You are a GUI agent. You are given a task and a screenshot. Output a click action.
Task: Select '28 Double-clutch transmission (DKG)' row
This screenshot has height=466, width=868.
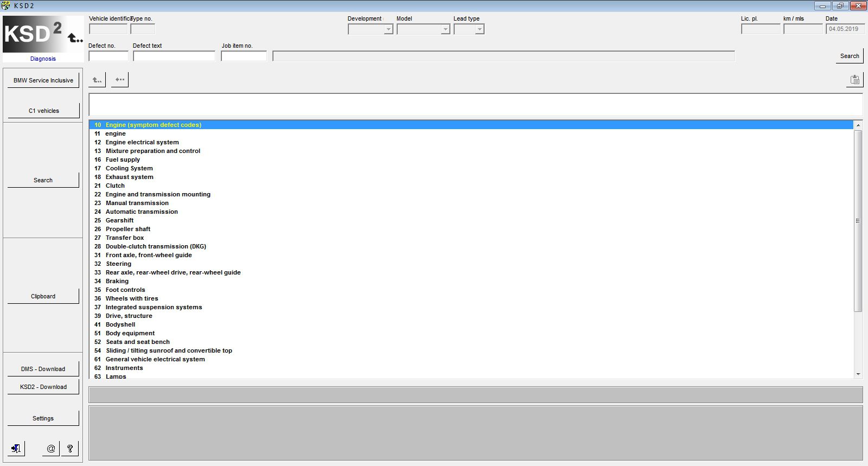tap(471, 246)
